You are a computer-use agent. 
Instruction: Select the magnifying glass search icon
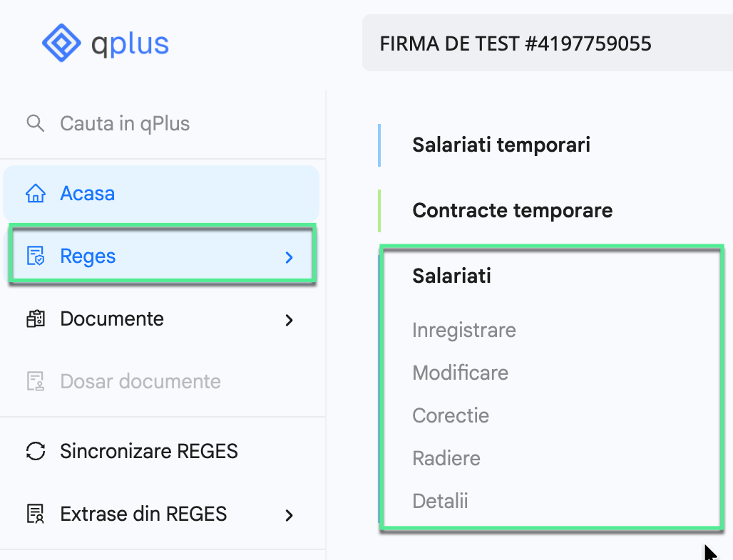click(35, 123)
